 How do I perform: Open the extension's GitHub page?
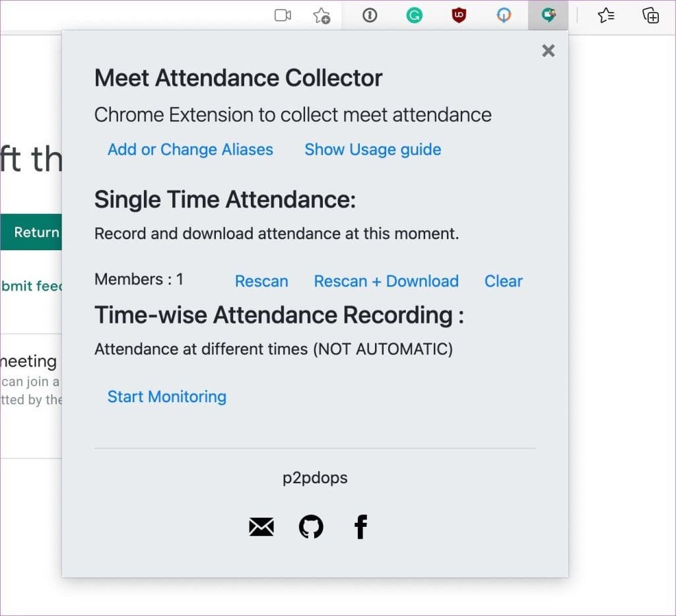(x=310, y=526)
